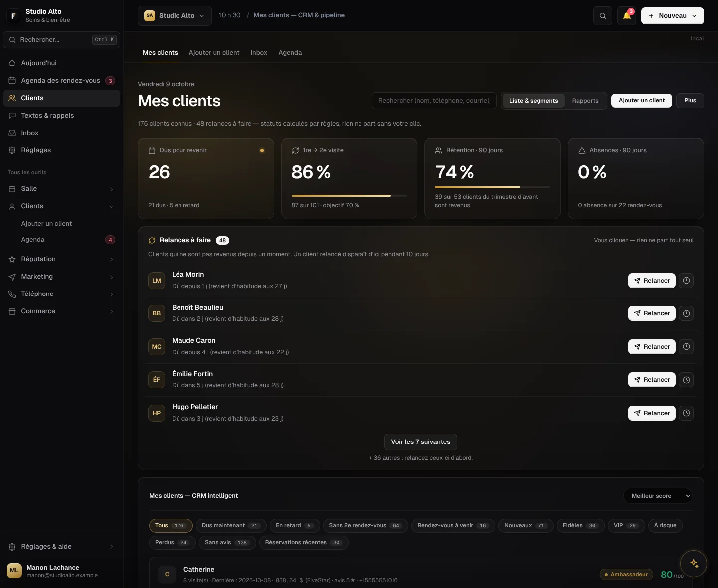
Task: Open Réglages in the sidebar
Action: point(61,150)
